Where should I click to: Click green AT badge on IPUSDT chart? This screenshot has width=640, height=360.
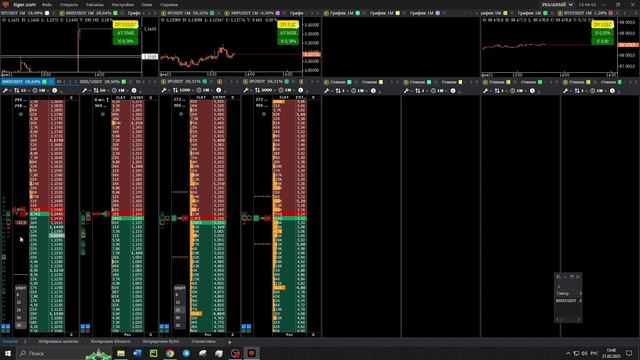click(288, 33)
